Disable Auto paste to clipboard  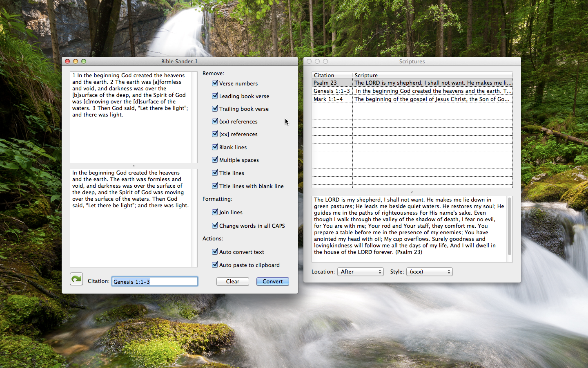coord(215,265)
